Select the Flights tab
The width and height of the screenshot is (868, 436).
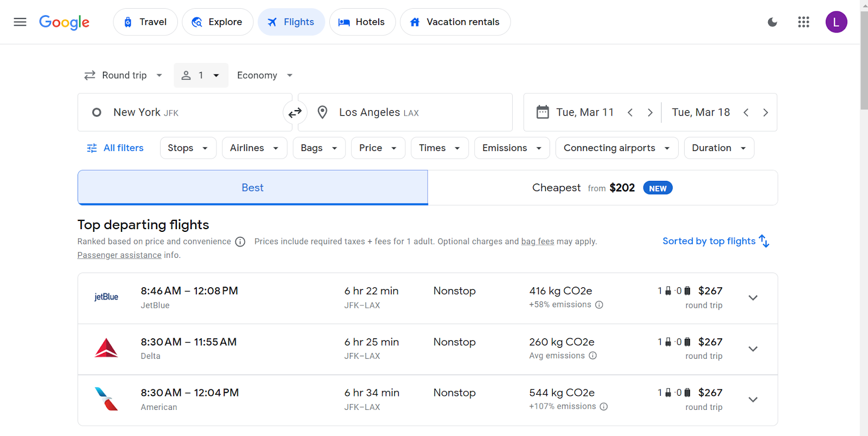pyautogui.click(x=291, y=22)
